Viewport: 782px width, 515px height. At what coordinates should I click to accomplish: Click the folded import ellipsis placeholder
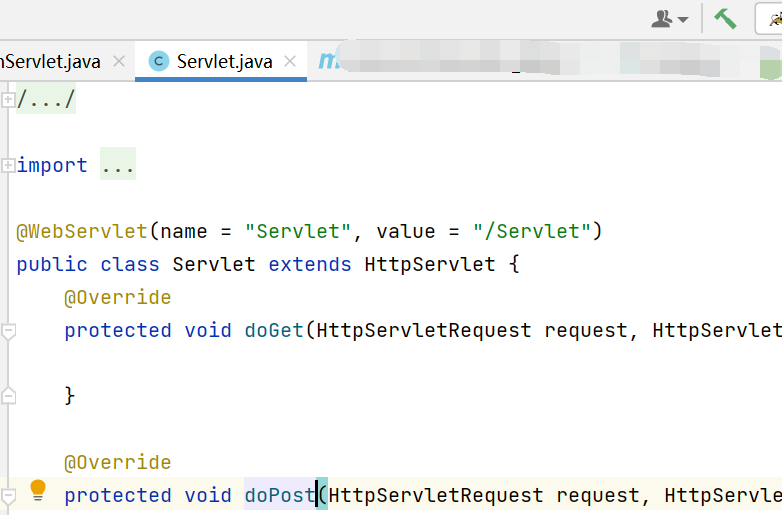(118, 165)
